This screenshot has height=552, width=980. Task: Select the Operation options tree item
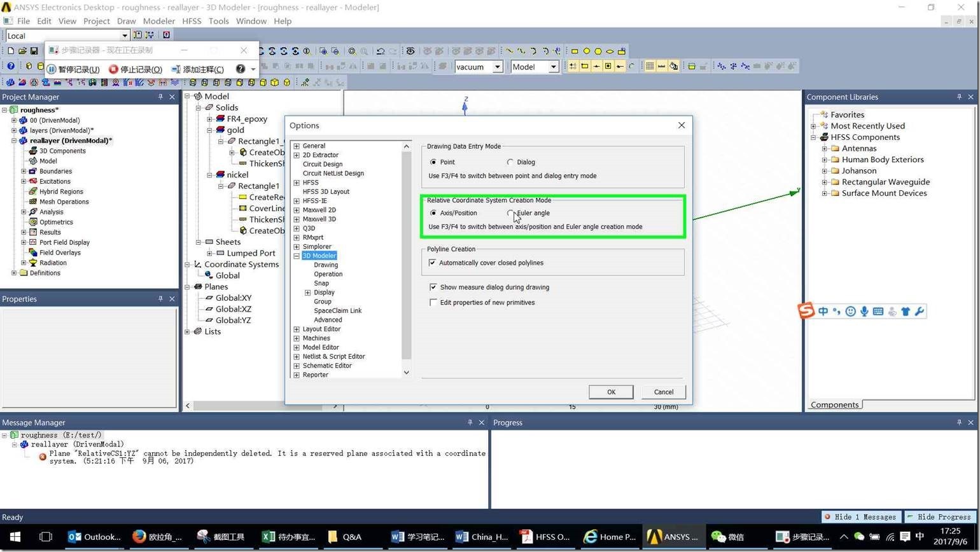328,274
